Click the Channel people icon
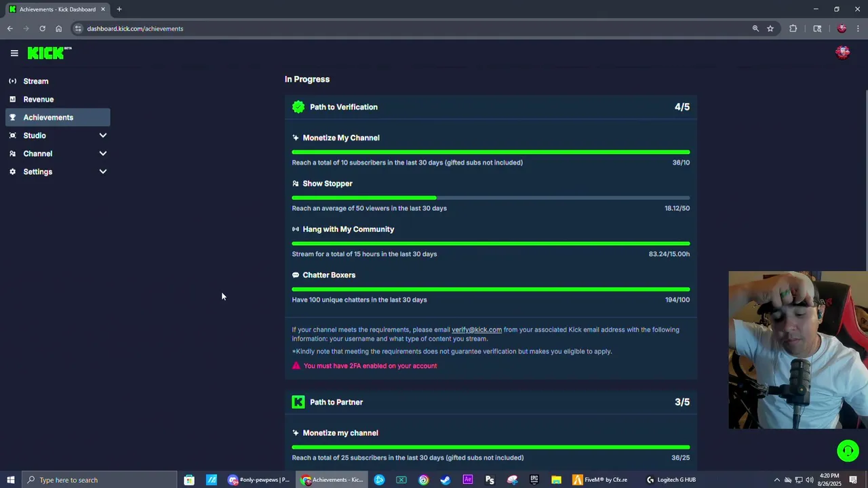868x488 pixels. point(12,154)
